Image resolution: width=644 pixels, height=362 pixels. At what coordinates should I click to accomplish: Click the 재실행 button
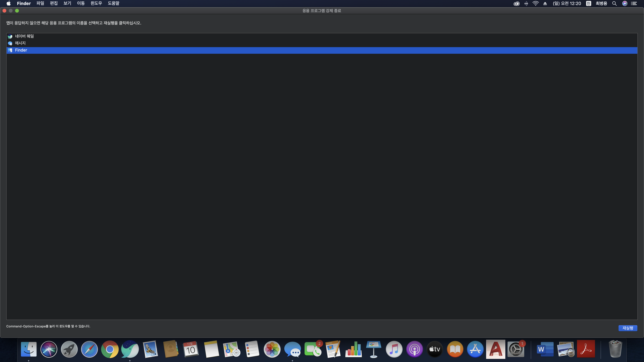627,328
